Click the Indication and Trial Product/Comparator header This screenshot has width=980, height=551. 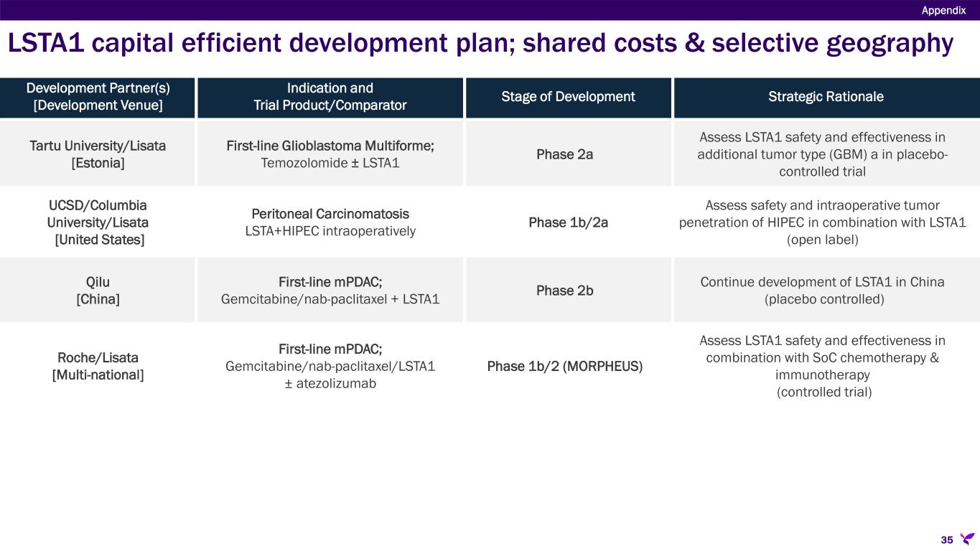(x=330, y=97)
